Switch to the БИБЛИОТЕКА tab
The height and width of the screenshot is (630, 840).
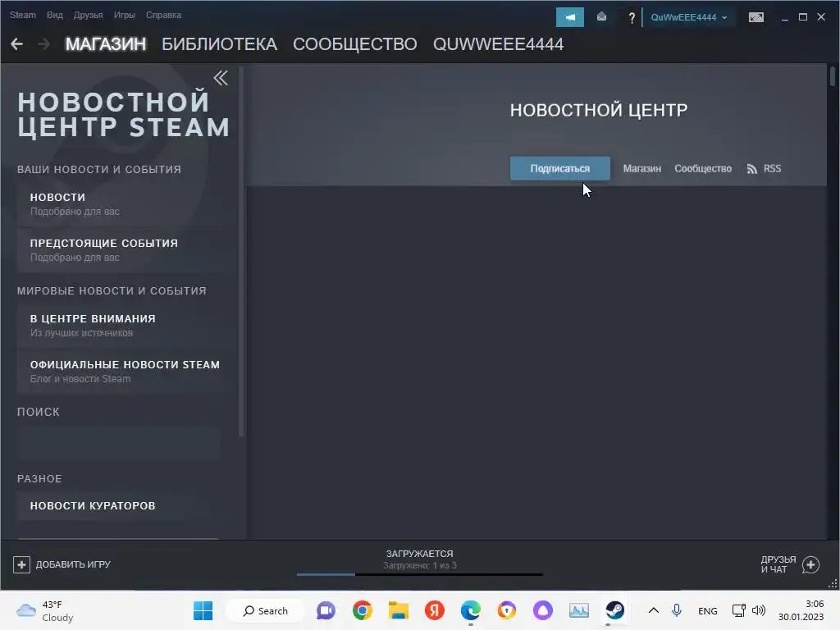219,44
